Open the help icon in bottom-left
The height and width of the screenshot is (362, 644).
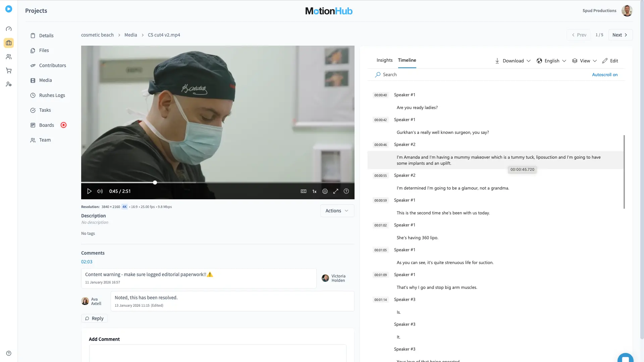tap(9, 353)
